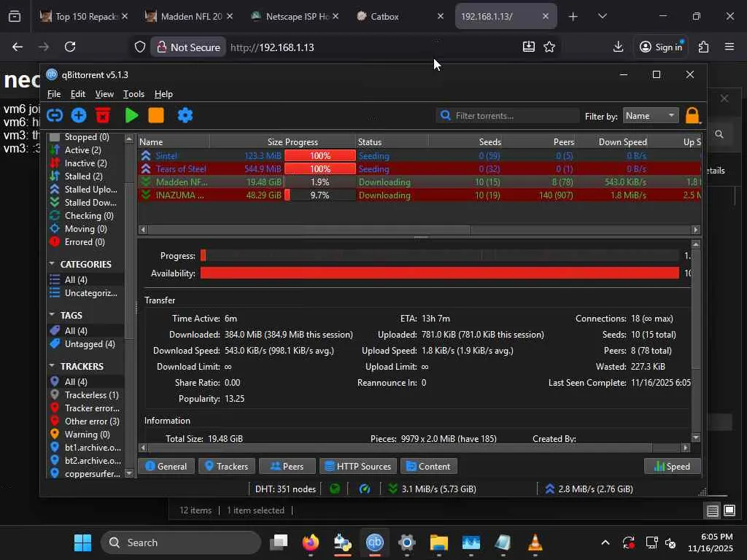This screenshot has height=560, width=747.
Task: Show hidden system tray icons
Action: click(605, 542)
